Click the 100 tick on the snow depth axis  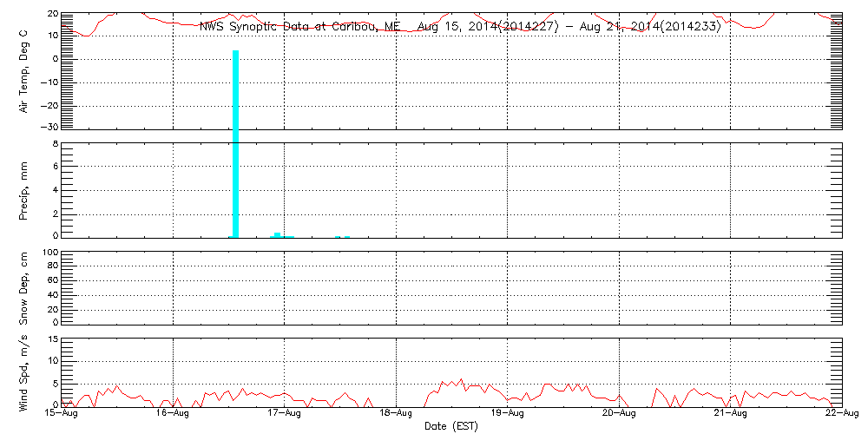(x=49, y=253)
